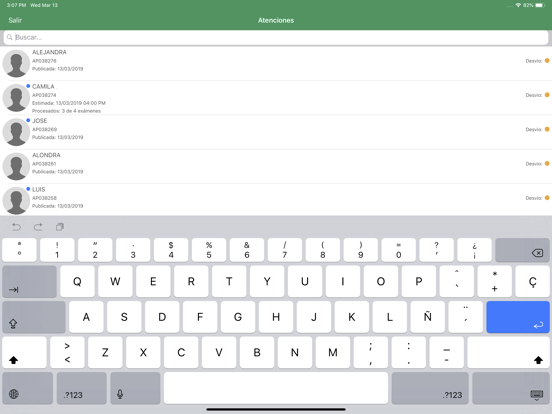
Task: Click ALONDRA's avatar picture
Action: click(x=16, y=166)
